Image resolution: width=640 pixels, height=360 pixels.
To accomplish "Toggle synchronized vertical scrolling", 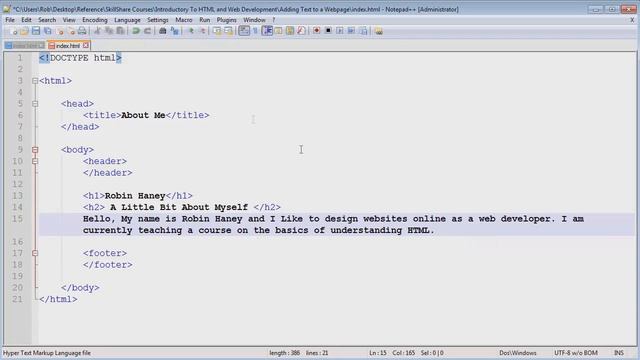I will [217, 31].
